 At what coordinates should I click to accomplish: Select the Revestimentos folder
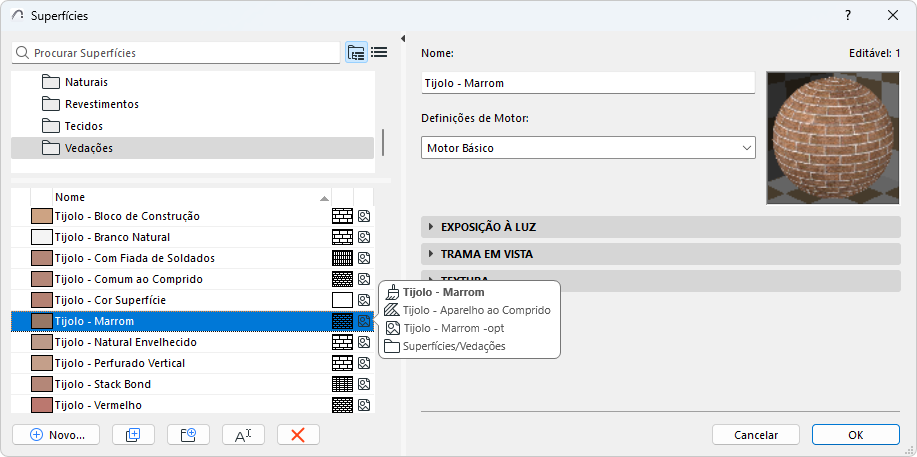pyautogui.click(x=101, y=104)
